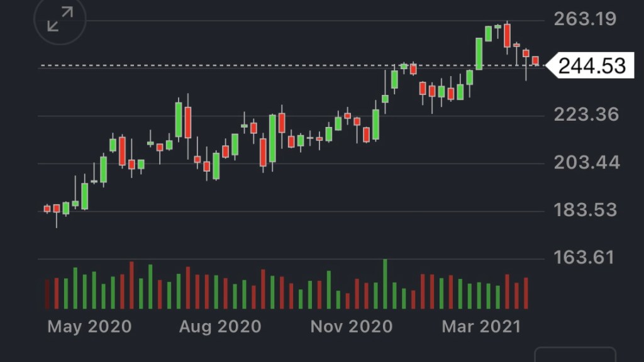Tap the partially visible button at bottom right
The image size is (644, 362).
point(575,354)
